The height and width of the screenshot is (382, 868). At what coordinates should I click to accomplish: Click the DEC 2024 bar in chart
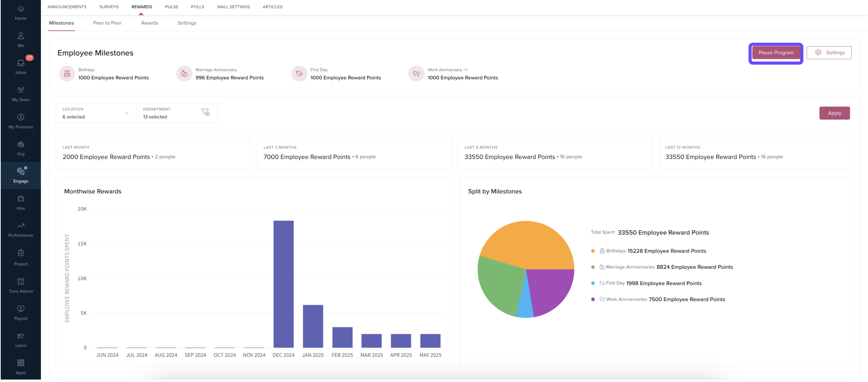click(x=283, y=284)
